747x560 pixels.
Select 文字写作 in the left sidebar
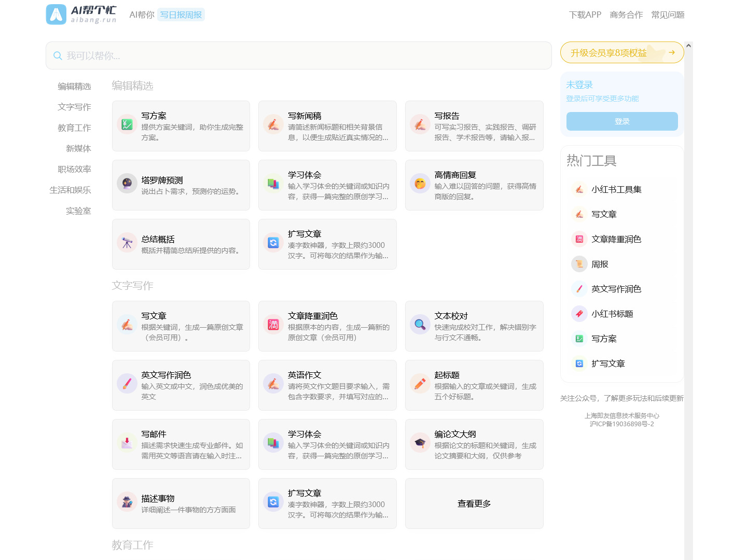(74, 107)
